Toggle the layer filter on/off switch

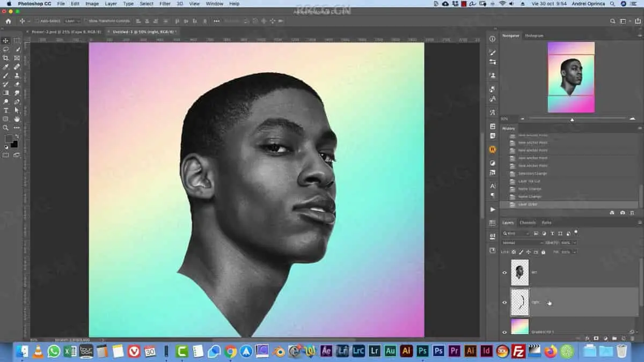click(576, 233)
